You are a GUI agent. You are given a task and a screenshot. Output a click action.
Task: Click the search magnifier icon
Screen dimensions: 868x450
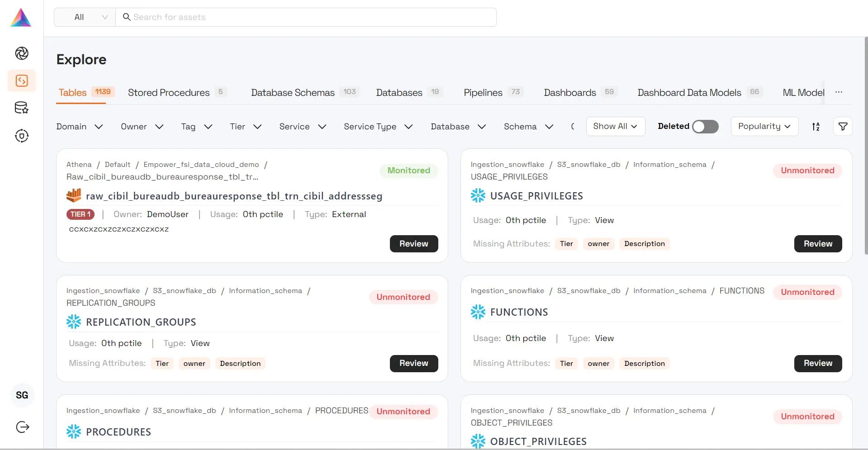pyautogui.click(x=127, y=17)
